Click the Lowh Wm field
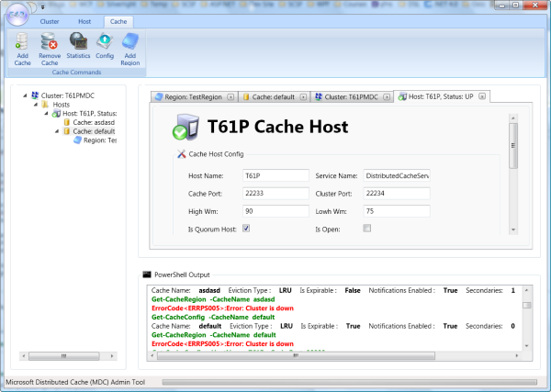This screenshot has width=551, height=392. [x=397, y=211]
